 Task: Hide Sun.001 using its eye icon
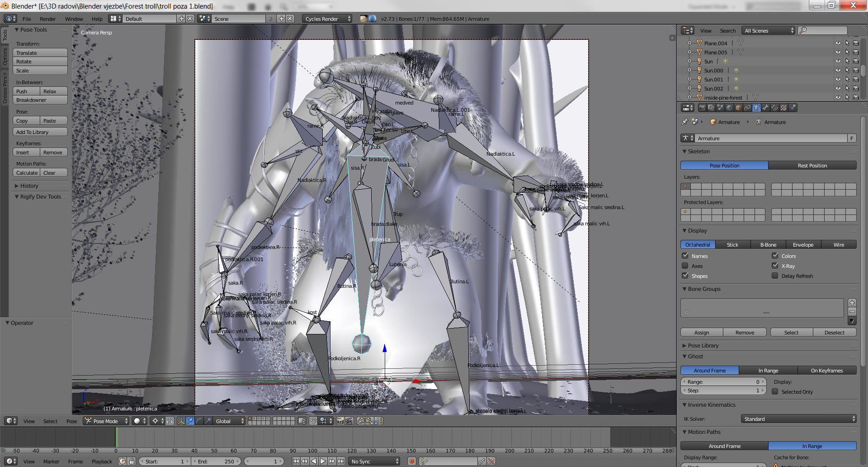(x=838, y=79)
